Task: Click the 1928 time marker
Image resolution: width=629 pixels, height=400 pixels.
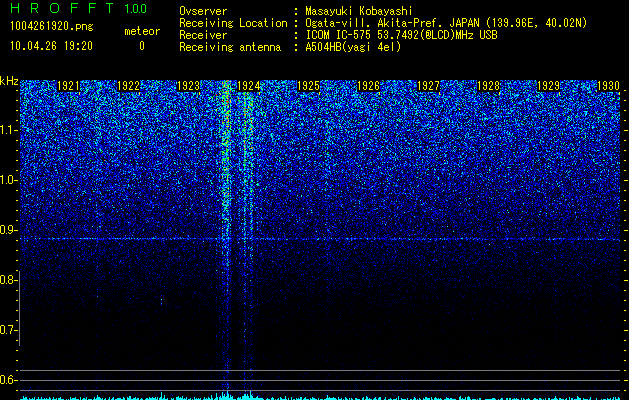Action: click(488, 86)
